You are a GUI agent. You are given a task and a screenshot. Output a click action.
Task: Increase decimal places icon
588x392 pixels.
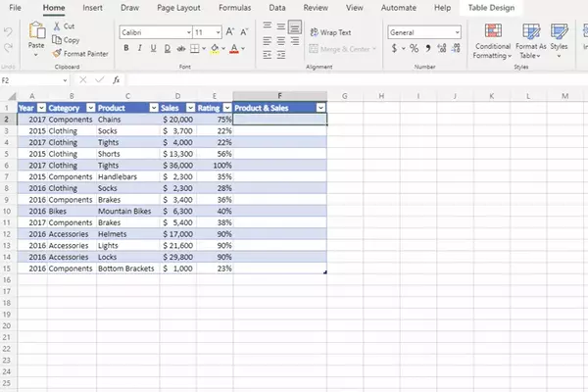tap(442, 48)
